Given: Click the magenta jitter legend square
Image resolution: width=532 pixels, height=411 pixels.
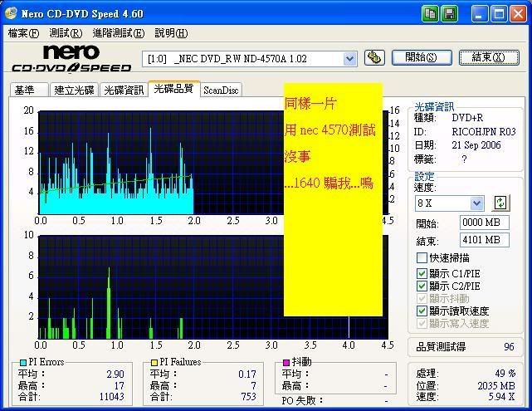Looking at the screenshot, I should 286,363.
